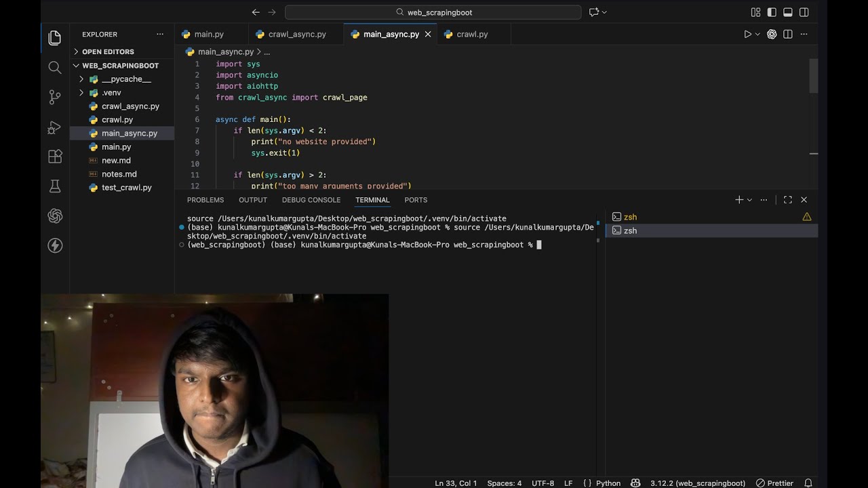Open the Source Control view

pos(55,97)
